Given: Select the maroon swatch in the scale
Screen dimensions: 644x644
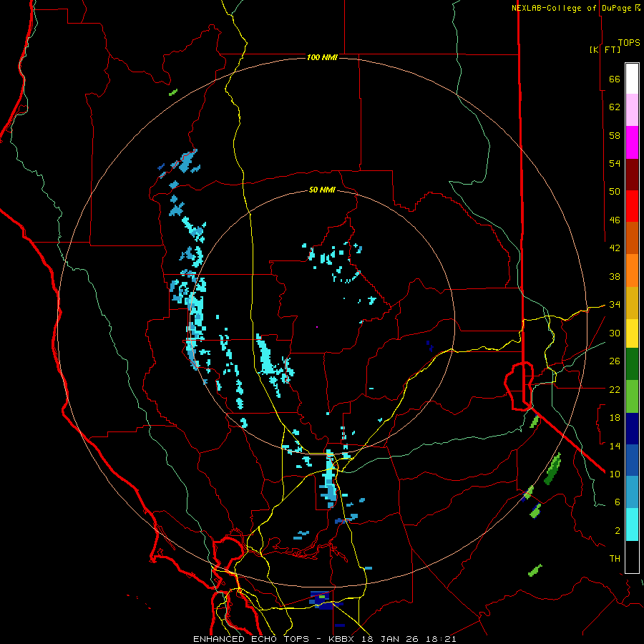Looking at the screenshot, I should 632,175.
